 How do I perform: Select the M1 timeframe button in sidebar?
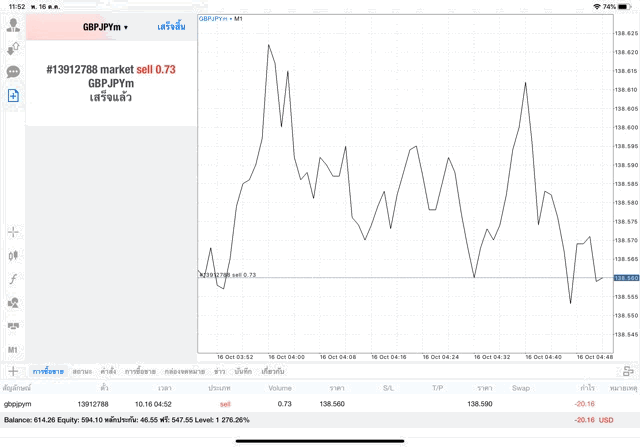pos(13,350)
